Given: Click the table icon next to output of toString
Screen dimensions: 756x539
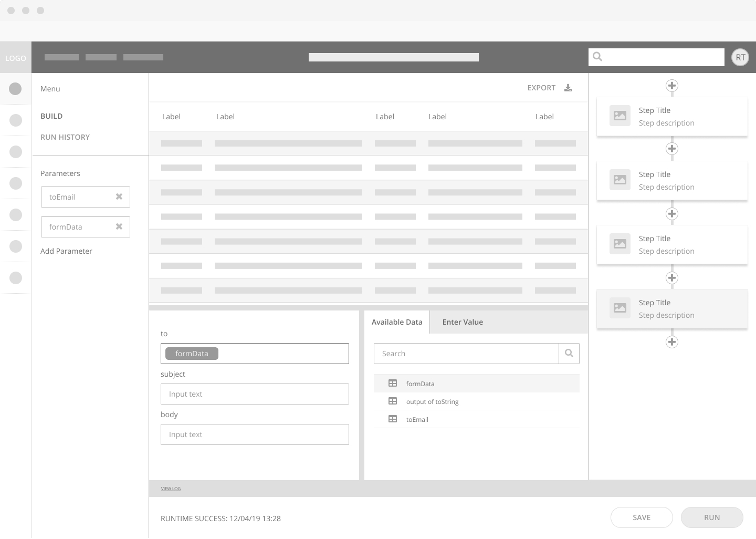Looking at the screenshot, I should pyautogui.click(x=393, y=401).
